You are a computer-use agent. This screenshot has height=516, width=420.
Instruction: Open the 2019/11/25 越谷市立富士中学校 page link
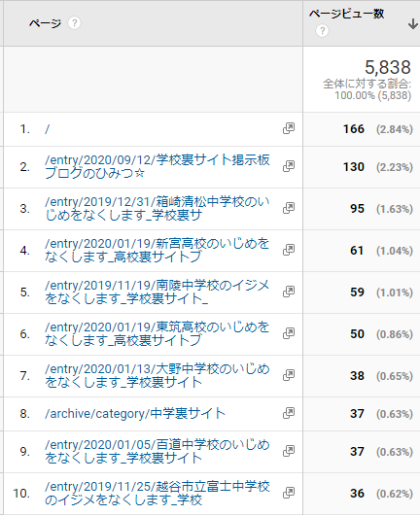coord(157,493)
